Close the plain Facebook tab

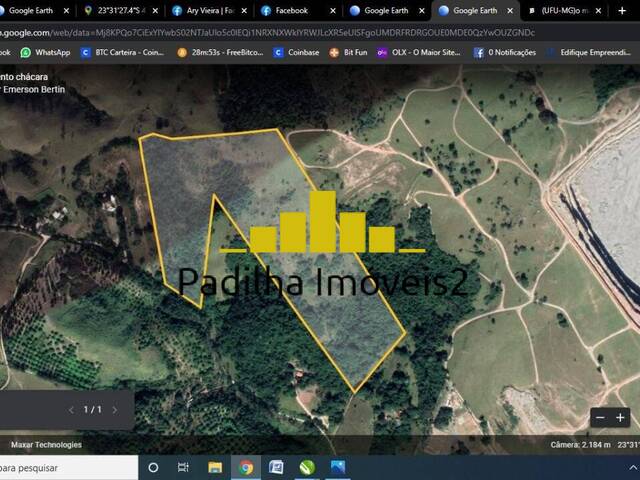[x=333, y=11]
